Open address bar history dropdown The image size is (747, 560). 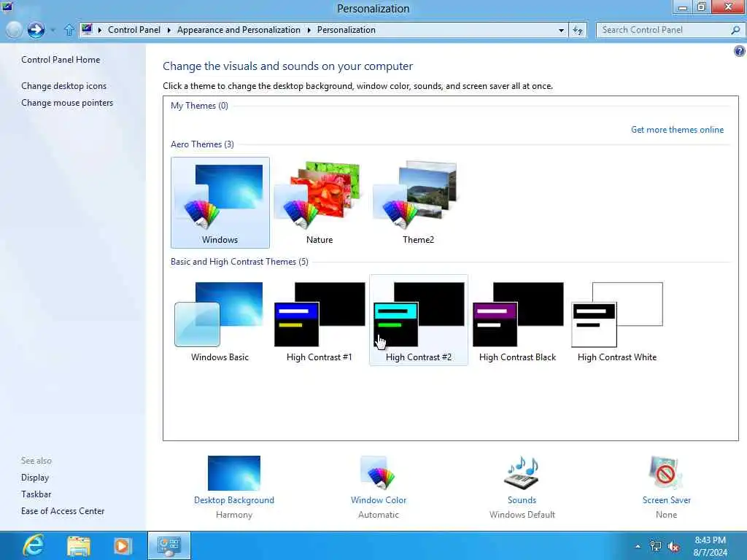point(561,30)
